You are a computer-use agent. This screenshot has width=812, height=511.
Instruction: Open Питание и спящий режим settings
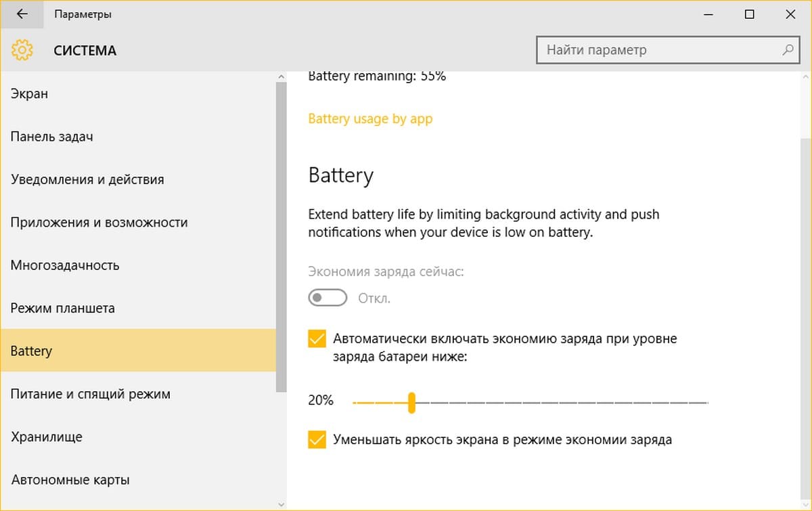tap(138, 394)
